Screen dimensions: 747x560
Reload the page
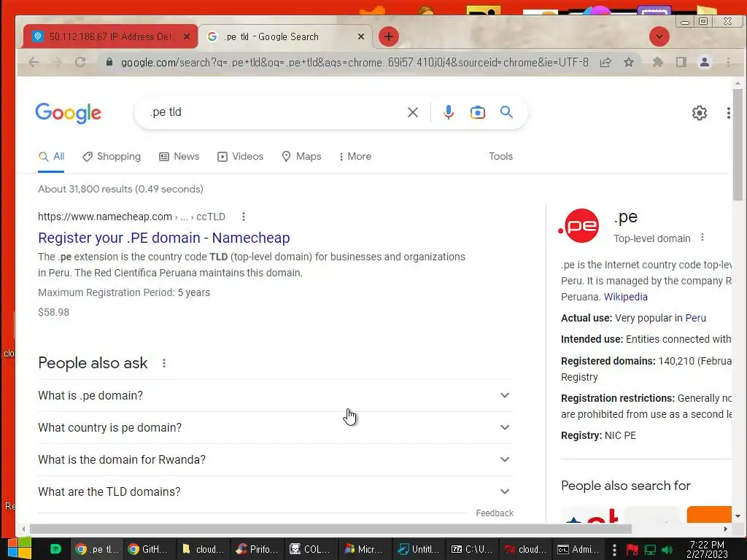80,62
